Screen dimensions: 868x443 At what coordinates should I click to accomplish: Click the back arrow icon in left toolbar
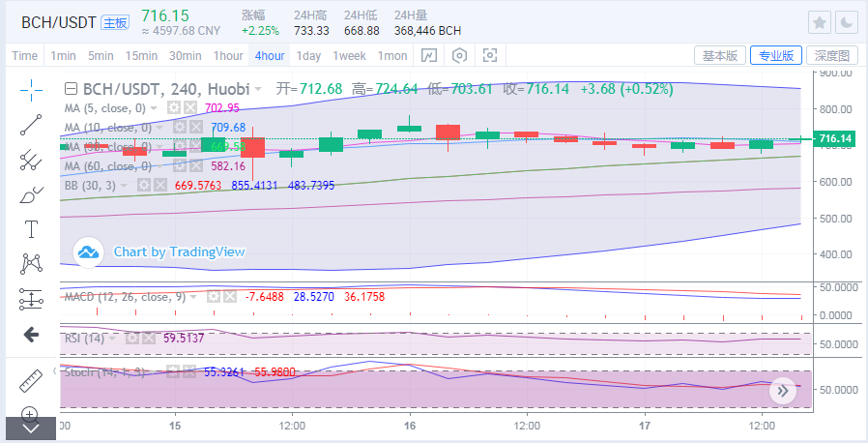(31, 335)
